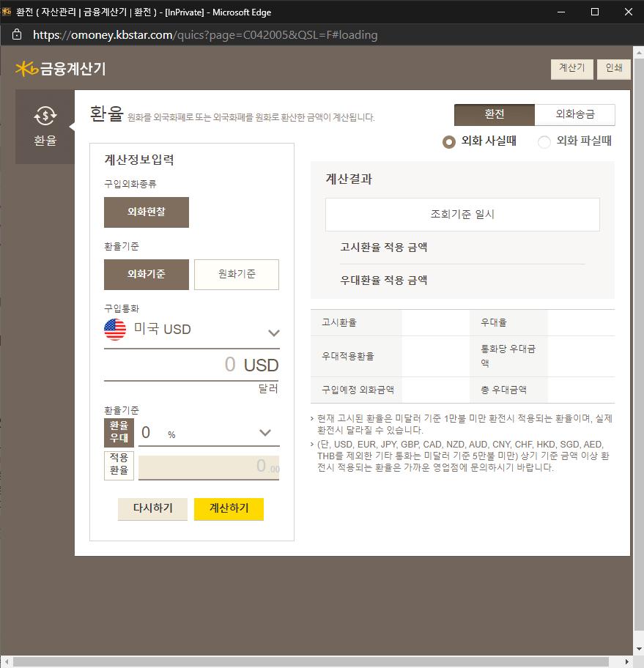Expand the 환율우대 percent dropdown
The width and height of the screenshot is (644, 668).
point(209,433)
